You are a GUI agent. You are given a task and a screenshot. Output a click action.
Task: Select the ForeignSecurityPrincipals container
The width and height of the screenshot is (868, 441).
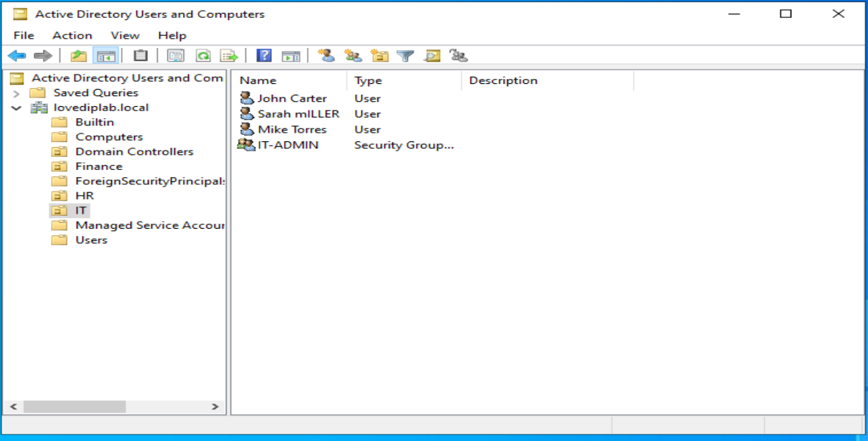point(150,181)
